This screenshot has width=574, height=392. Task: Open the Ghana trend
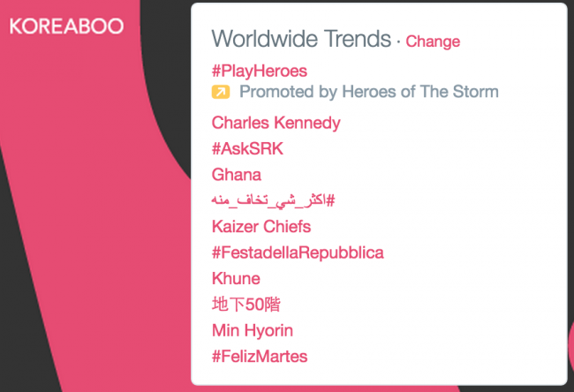point(237,175)
